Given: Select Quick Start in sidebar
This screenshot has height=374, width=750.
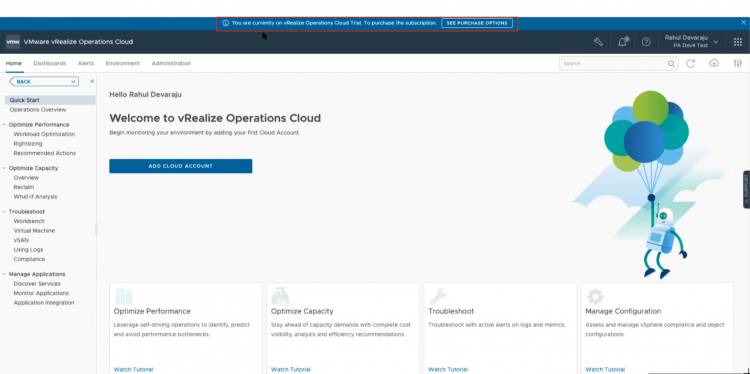Looking at the screenshot, I should click(x=50, y=100).
